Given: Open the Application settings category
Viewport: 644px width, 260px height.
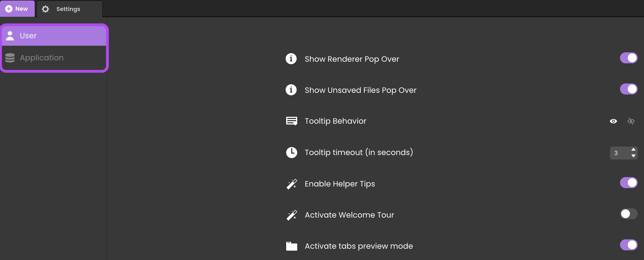Looking at the screenshot, I should point(54,58).
